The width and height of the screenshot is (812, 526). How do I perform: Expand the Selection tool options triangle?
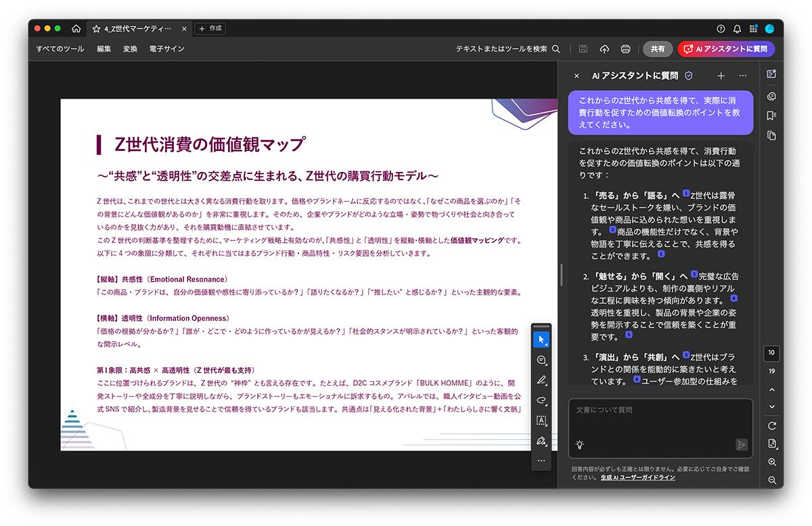[x=547, y=345]
